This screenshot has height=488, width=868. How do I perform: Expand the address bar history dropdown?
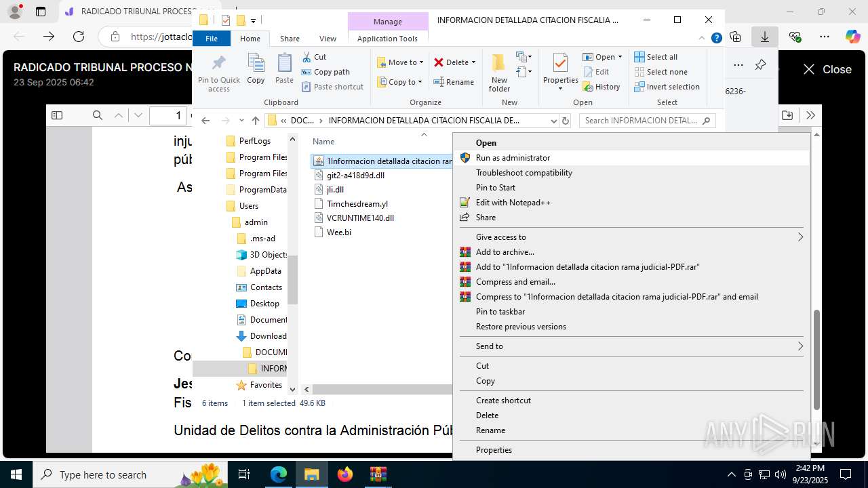[x=553, y=121]
